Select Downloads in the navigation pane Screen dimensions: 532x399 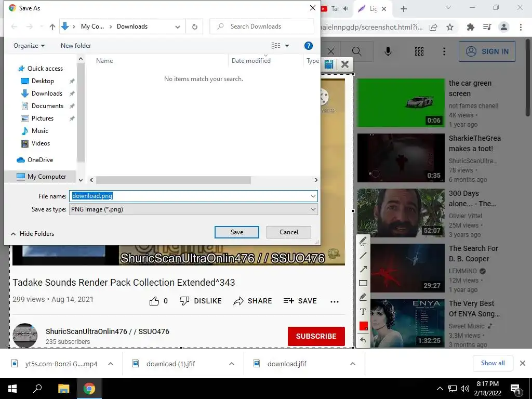coord(42,94)
